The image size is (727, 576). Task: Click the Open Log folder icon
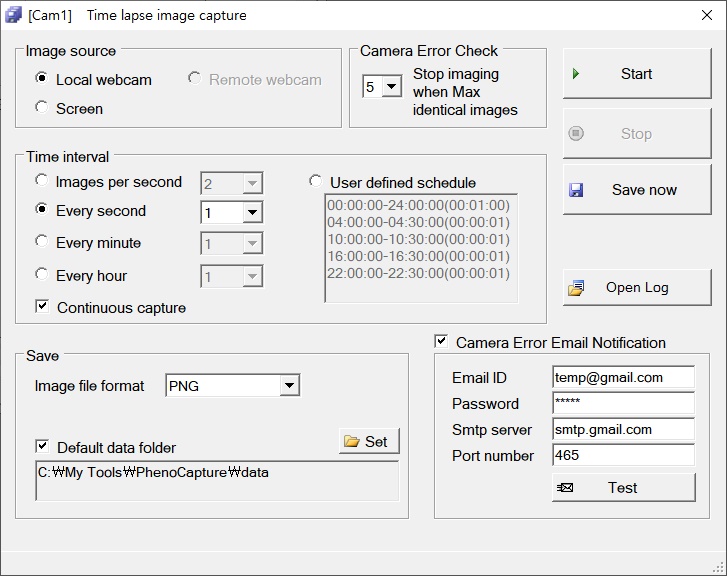[x=576, y=288]
